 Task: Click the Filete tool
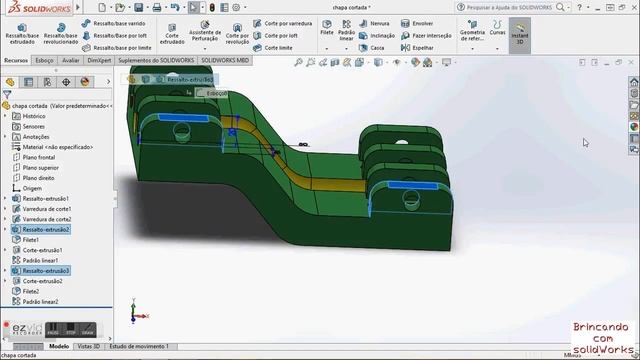[327, 27]
